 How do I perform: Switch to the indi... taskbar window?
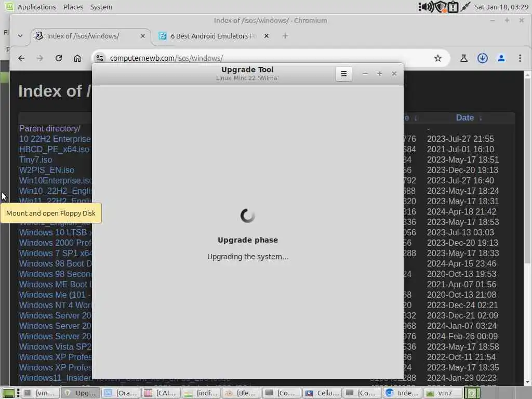coord(201,393)
